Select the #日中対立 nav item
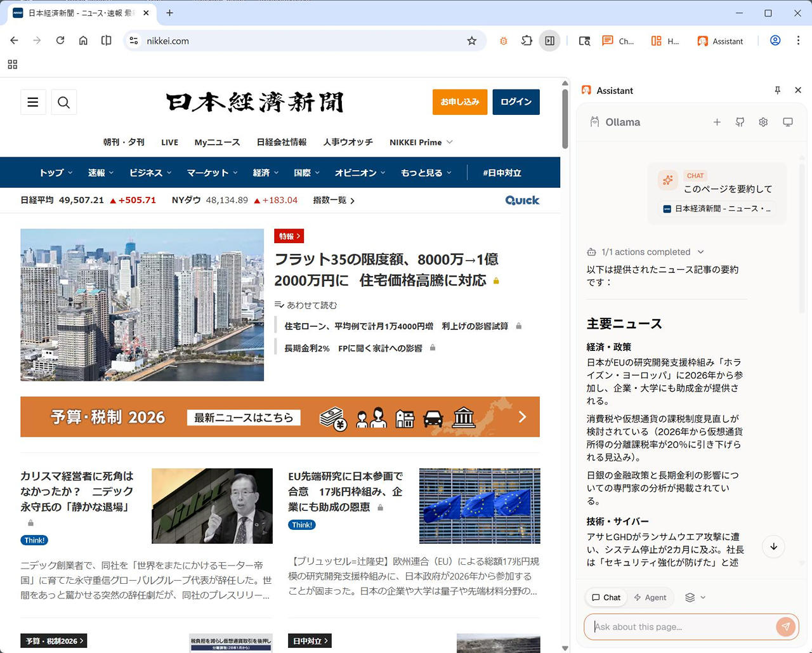The width and height of the screenshot is (812, 653). tap(502, 173)
